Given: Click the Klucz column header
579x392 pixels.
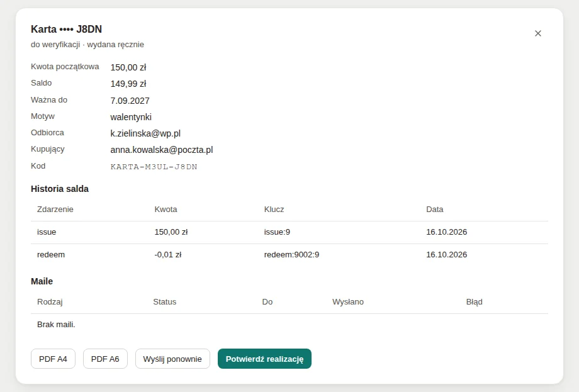Looking at the screenshot, I should [274, 210].
